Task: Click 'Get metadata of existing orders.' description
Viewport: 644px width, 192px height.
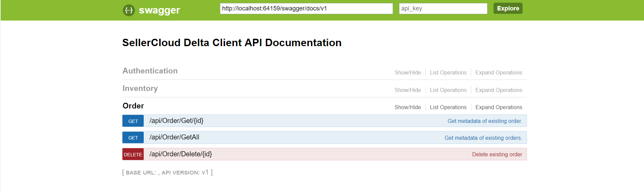Action: point(483,138)
